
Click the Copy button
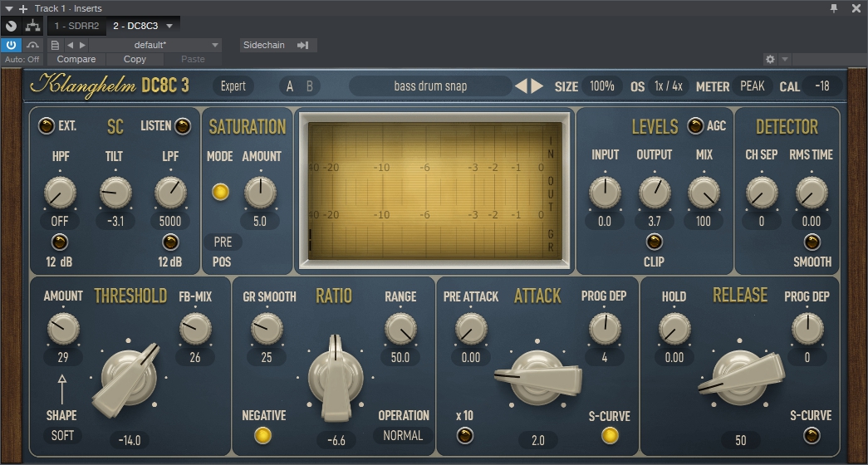coord(135,59)
